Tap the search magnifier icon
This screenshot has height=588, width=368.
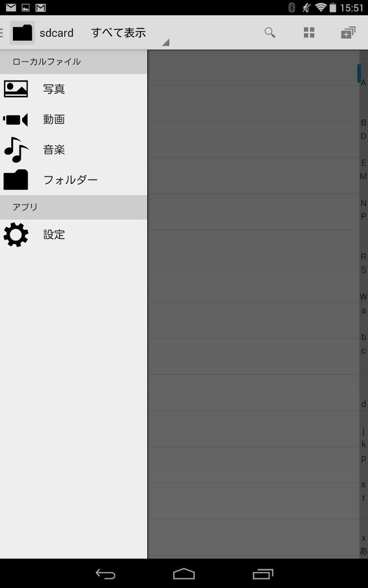click(270, 33)
